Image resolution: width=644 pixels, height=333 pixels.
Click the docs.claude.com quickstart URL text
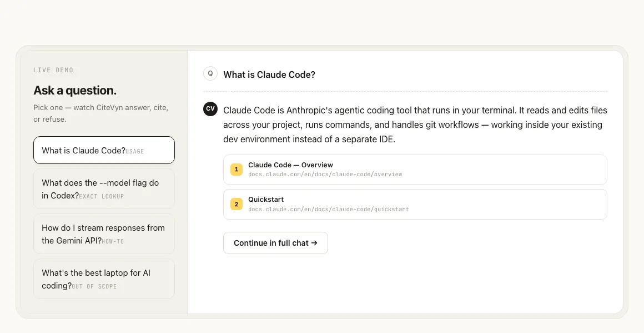point(329,209)
